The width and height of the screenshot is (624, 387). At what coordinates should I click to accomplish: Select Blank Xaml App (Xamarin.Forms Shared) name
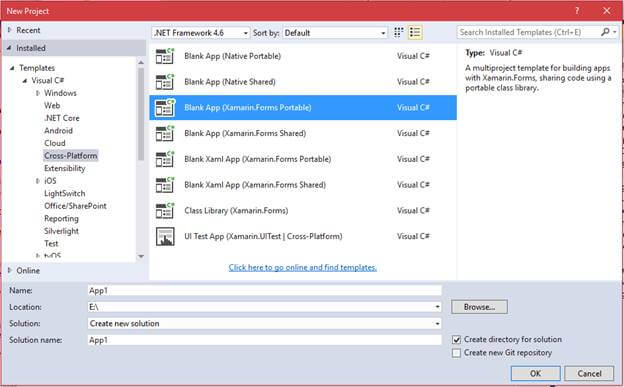[x=255, y=185]
